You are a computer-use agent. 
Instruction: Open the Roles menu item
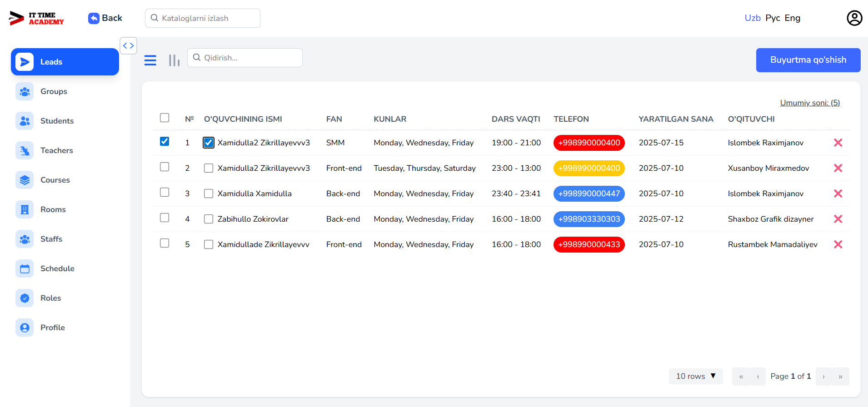click(x=50, y=298)
